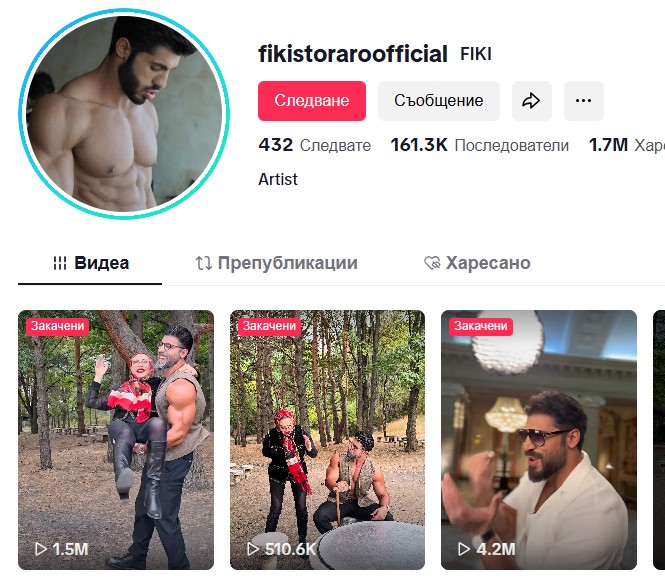This screenshot has height=579, width=665.
Task: Open the circular profile picture
Action: (124, 114)
